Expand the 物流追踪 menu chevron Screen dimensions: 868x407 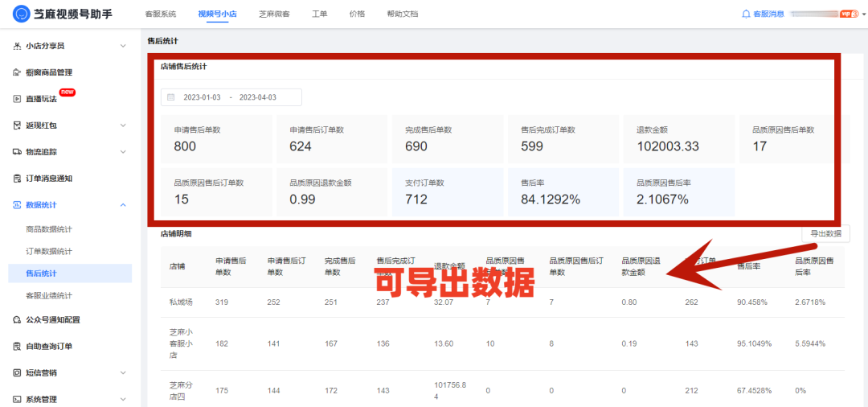pos(123,152)
